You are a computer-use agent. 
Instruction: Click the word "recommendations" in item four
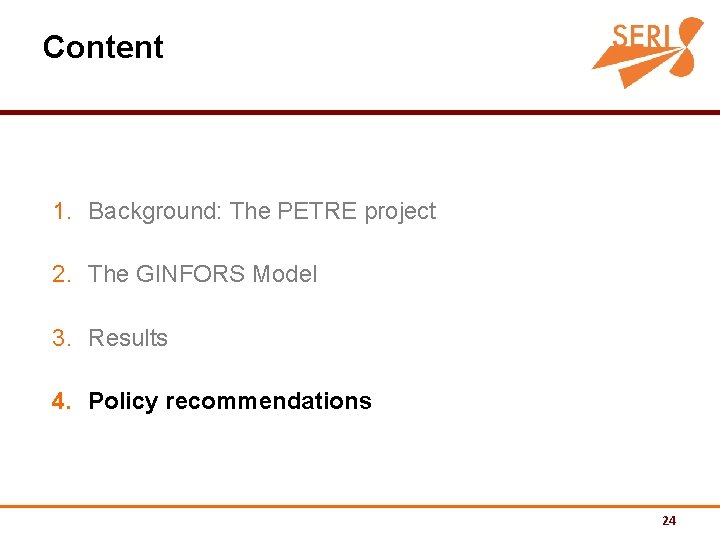pos(269,401)
